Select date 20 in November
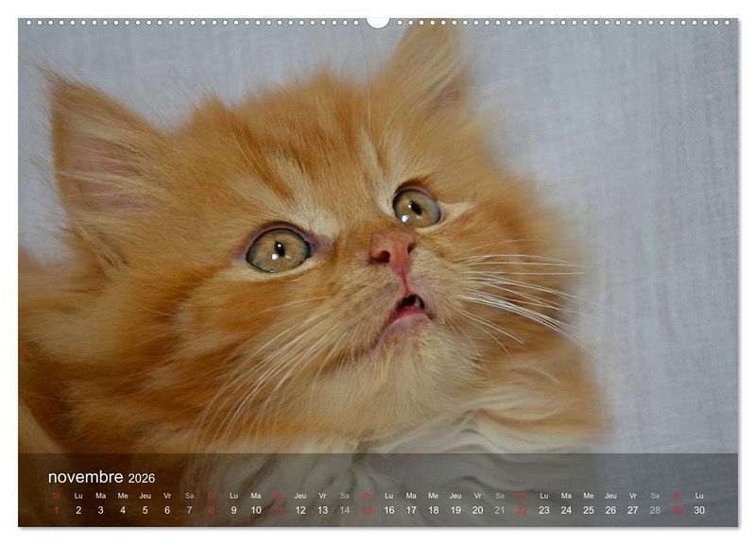Screen dimensions: 756x545 pos(478,510)
